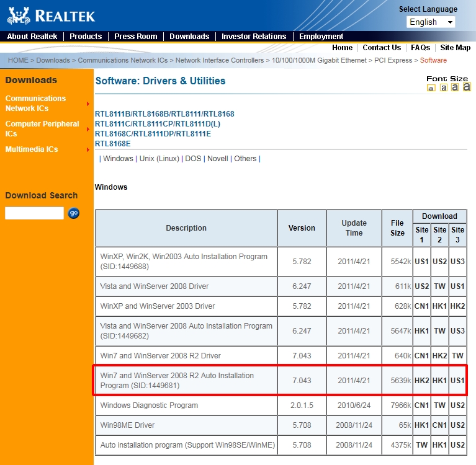476x465 pixels.
Task: Download WinXP WinServer 2003 Driver from HK2
Action: [x=457, y=306]
